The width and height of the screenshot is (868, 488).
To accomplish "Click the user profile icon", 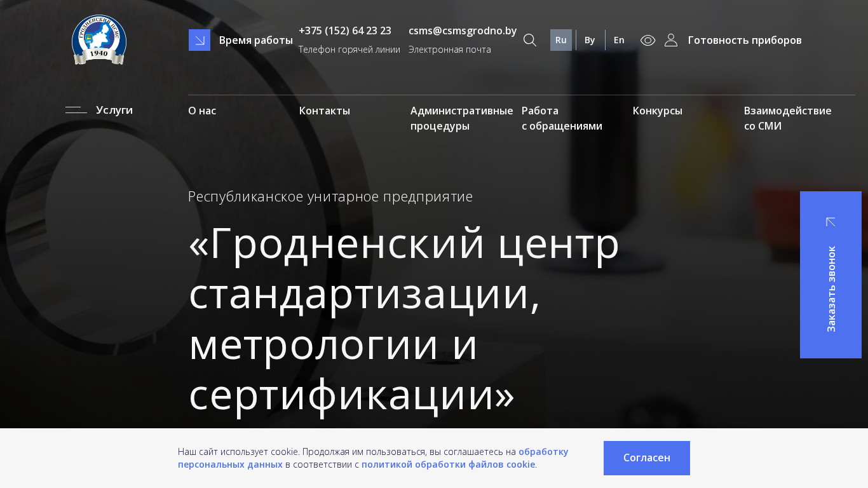I will click(x=671, y=40).
